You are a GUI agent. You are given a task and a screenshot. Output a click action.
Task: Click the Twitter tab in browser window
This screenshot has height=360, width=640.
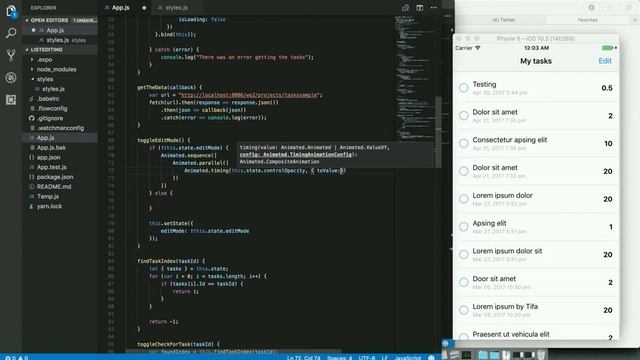click(x=504, y=20)
